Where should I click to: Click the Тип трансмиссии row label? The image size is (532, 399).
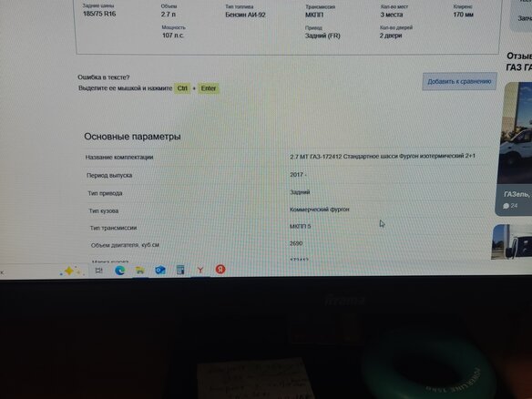tap(113, 228)
